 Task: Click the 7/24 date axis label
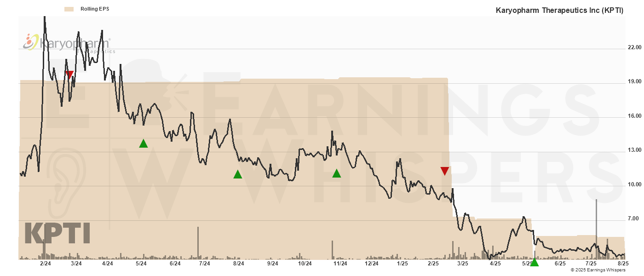point(204,264)
